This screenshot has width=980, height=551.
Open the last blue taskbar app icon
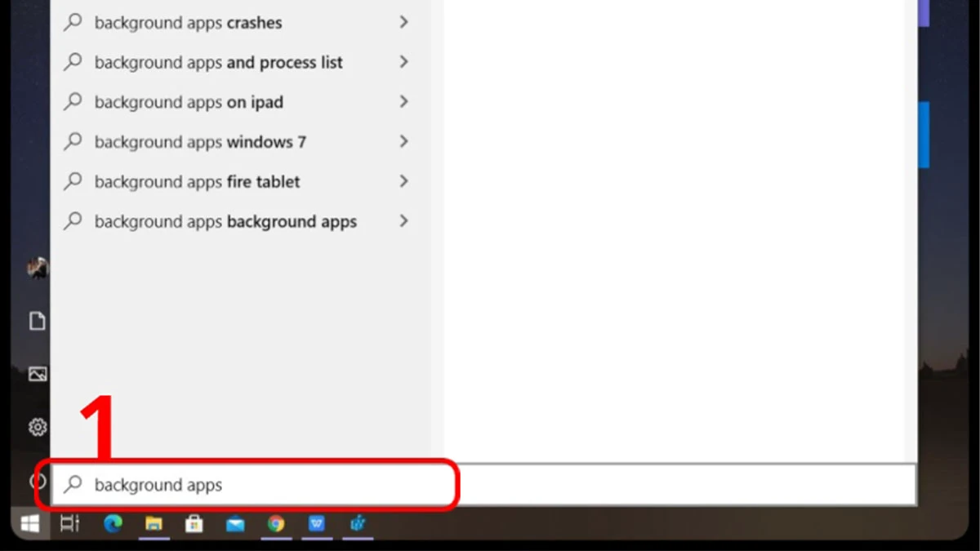[x=358, y=524]
